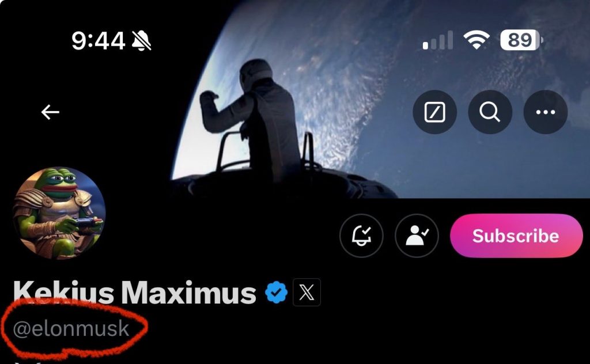Tap the blue verified checkmark badge
The image size is (590, 364).
pyautogui.click(x=276, y=292)
